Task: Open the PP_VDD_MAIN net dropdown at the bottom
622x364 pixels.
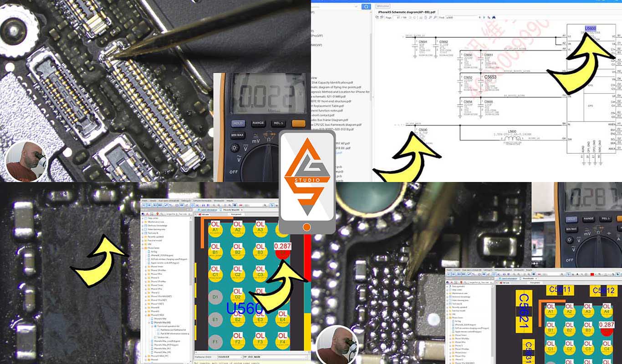Action: coord(306,357)
